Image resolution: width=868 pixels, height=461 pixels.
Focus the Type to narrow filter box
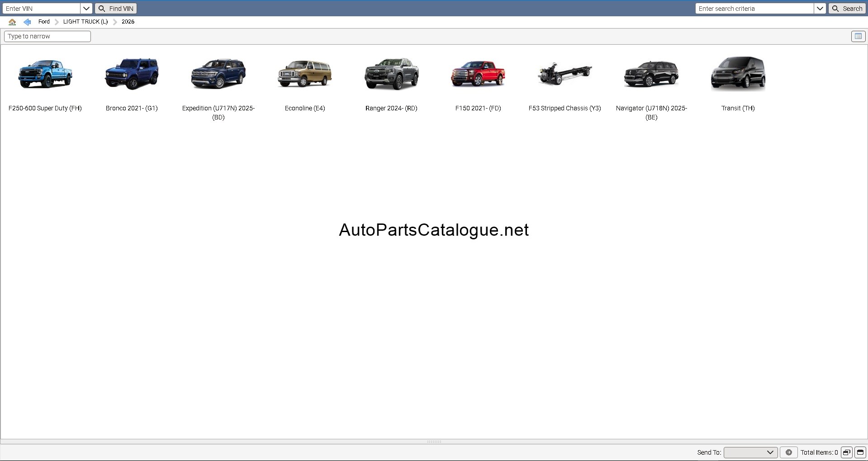click(47, 36)
